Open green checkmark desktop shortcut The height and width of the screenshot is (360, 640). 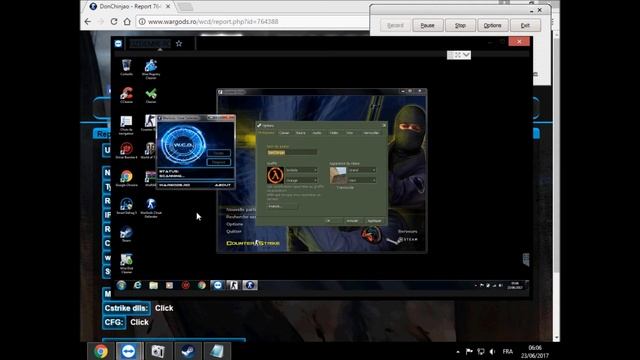151,95
